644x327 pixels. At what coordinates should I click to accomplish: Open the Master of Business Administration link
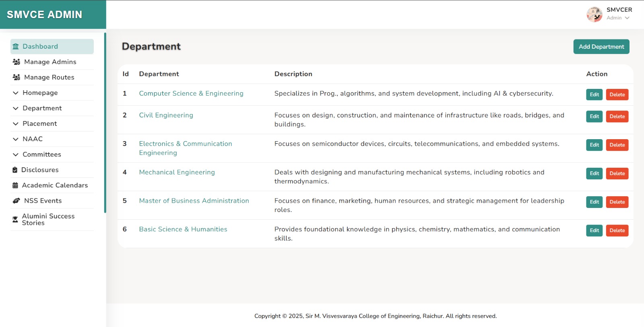point(194,201)
